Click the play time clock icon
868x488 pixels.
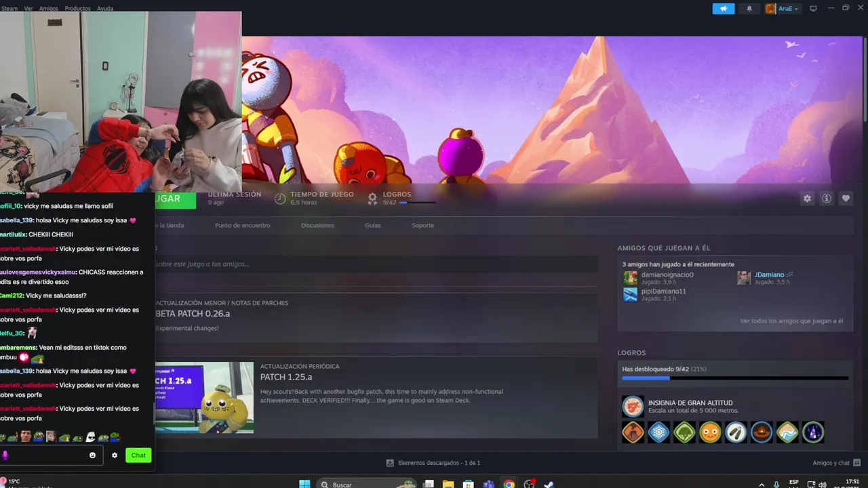pos(280,199)
